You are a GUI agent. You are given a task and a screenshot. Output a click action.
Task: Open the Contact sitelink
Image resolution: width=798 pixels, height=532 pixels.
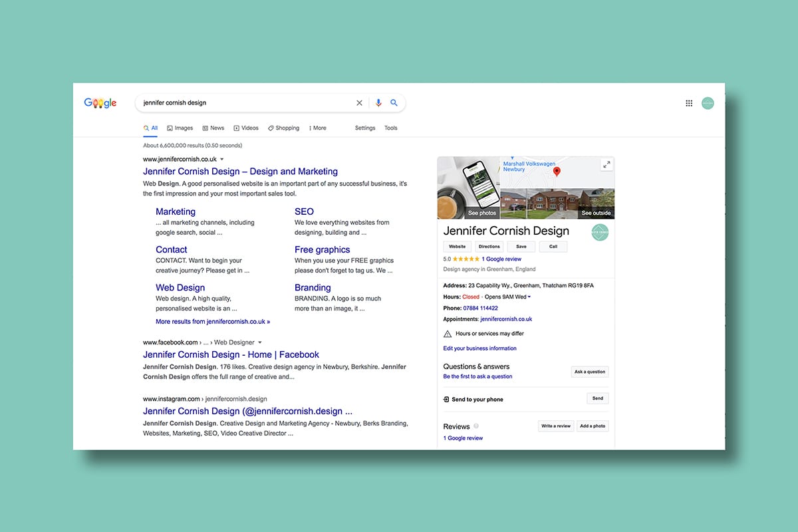pyautogui.click(x=172, y=249)
